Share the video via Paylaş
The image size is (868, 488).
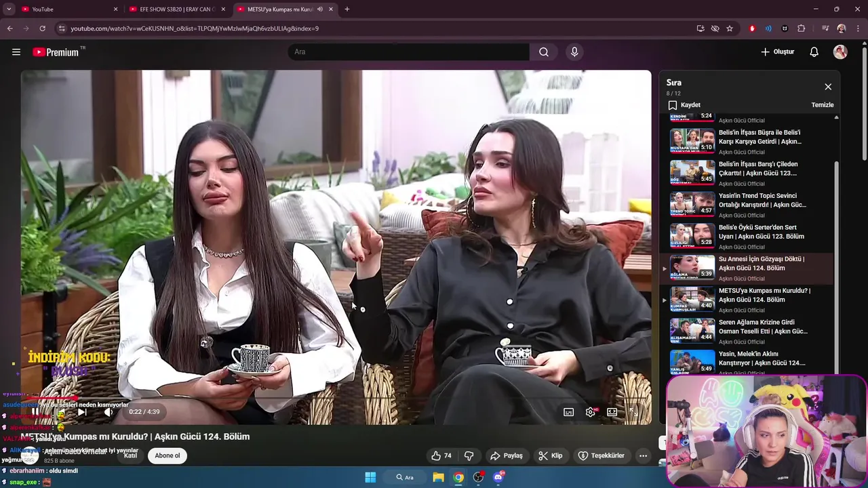coord(506,455)
